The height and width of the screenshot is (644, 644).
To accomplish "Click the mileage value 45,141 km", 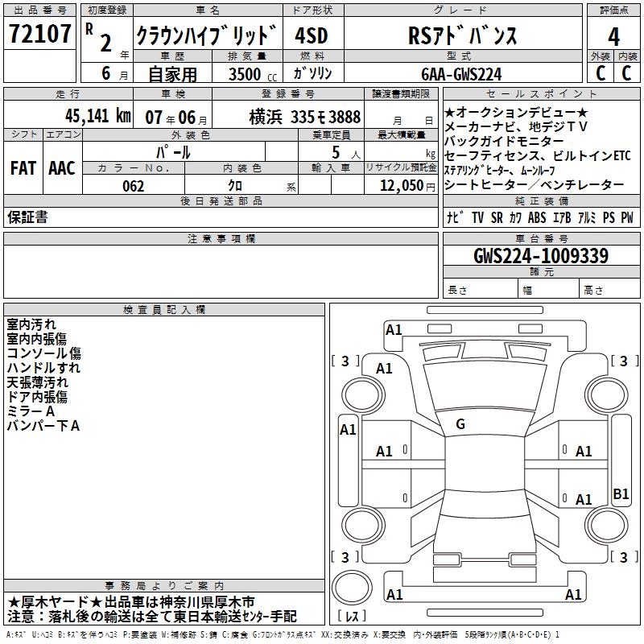I will [x=97, y=116].
